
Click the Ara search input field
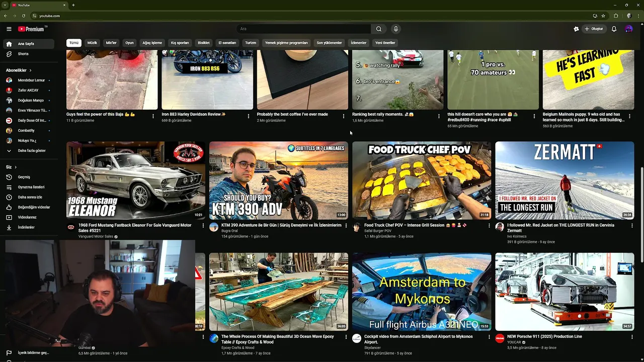coord(304,29)
